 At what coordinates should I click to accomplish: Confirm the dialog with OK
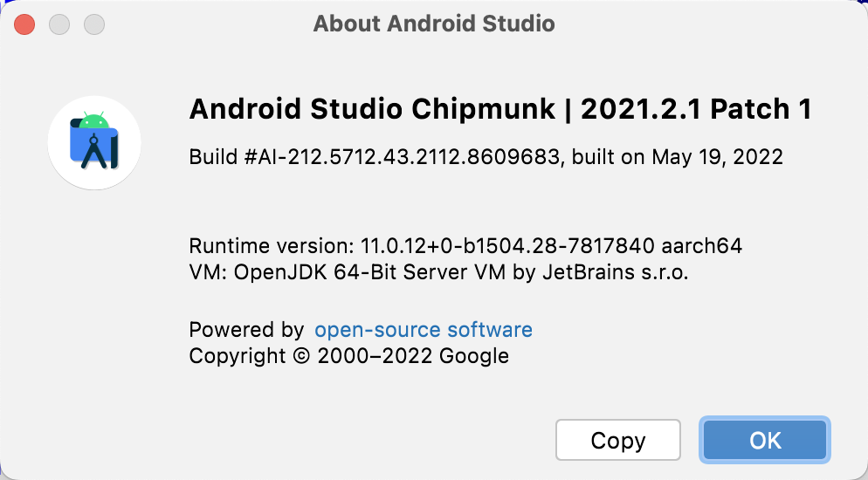tap(765, 441)
